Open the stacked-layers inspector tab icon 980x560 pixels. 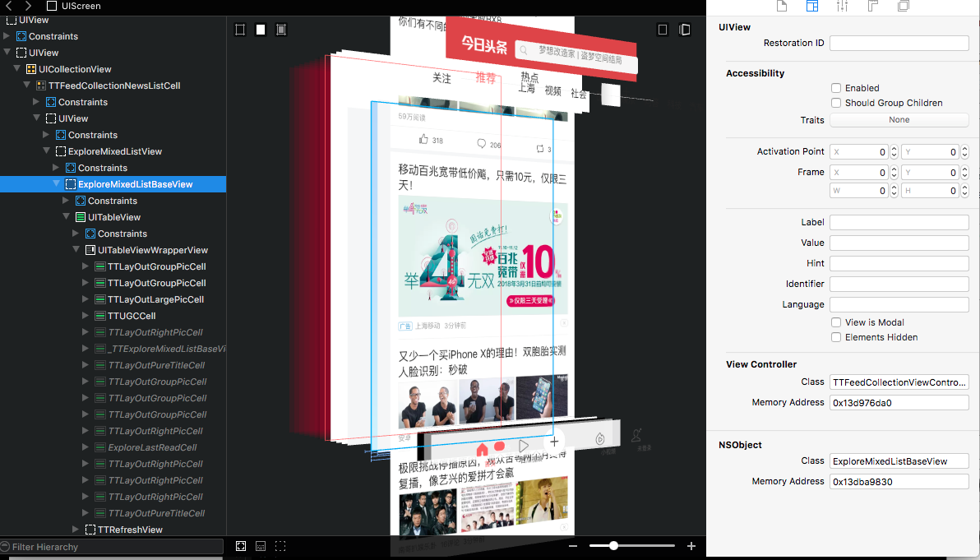pyautogui.click(x=903, y=7)
